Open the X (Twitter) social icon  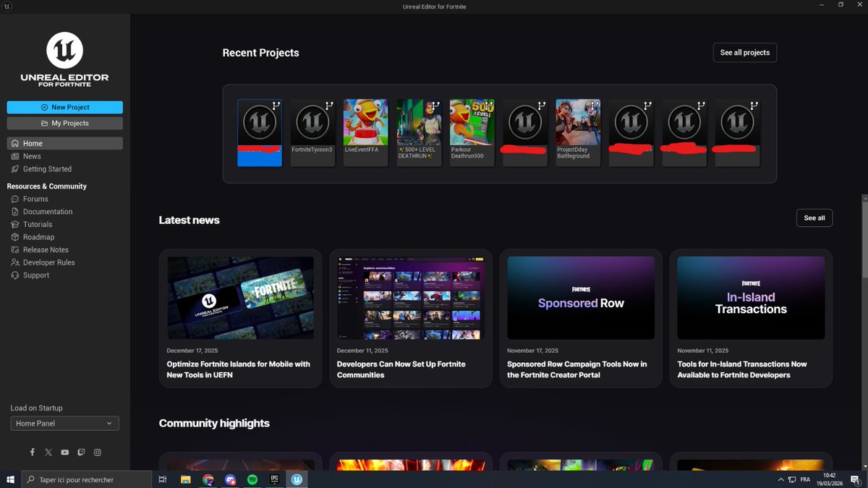[48, 452]
